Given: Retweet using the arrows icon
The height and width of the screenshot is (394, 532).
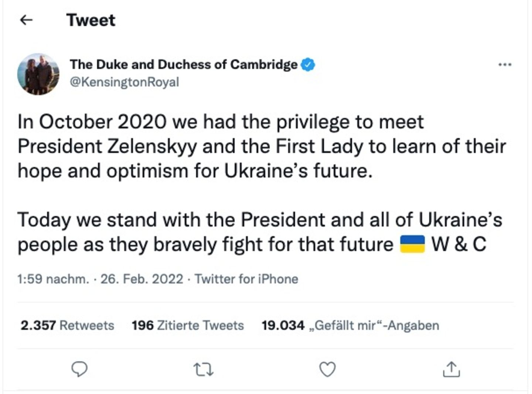Looking at the screenshot, I should click(x=204, y=369).
